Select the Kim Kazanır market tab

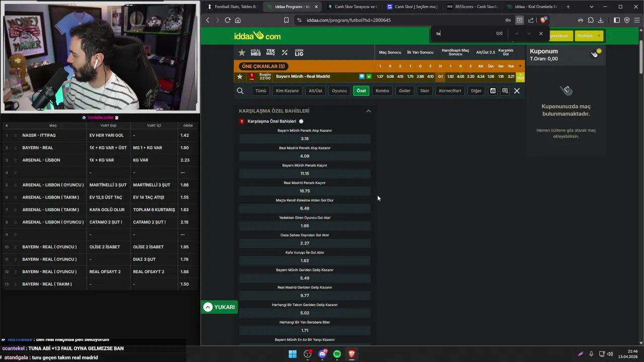(x=287, y=91)
